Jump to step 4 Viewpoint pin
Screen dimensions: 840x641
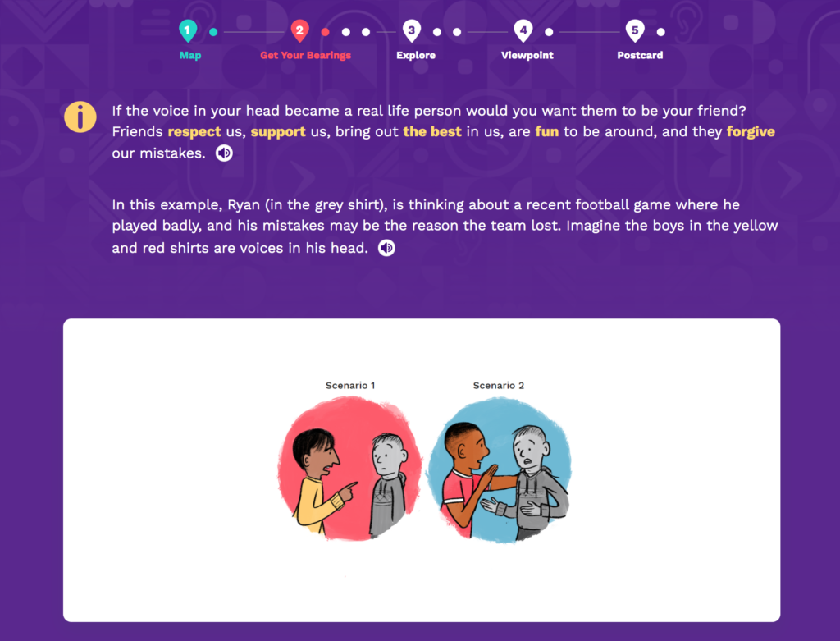(x=523, y=31)
